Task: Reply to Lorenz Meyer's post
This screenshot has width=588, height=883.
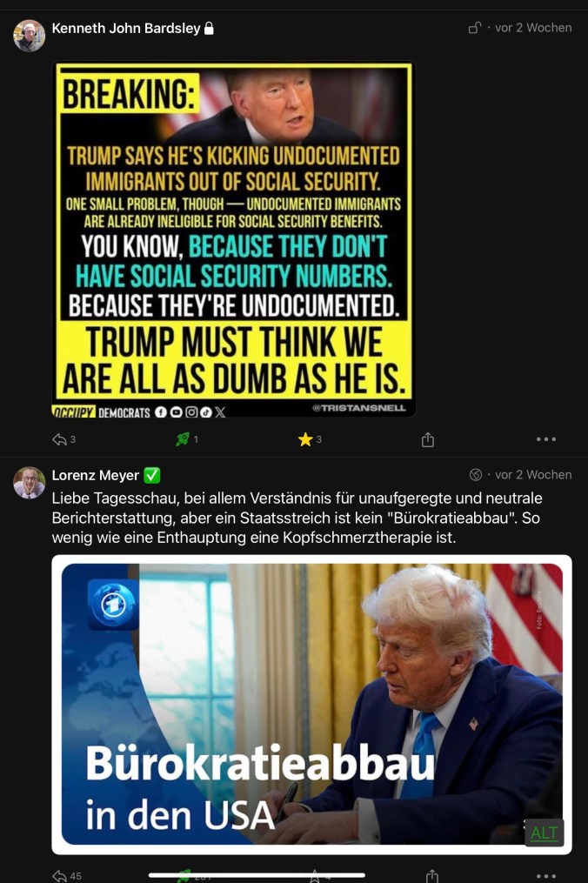Action: click(x=60, y=876)
